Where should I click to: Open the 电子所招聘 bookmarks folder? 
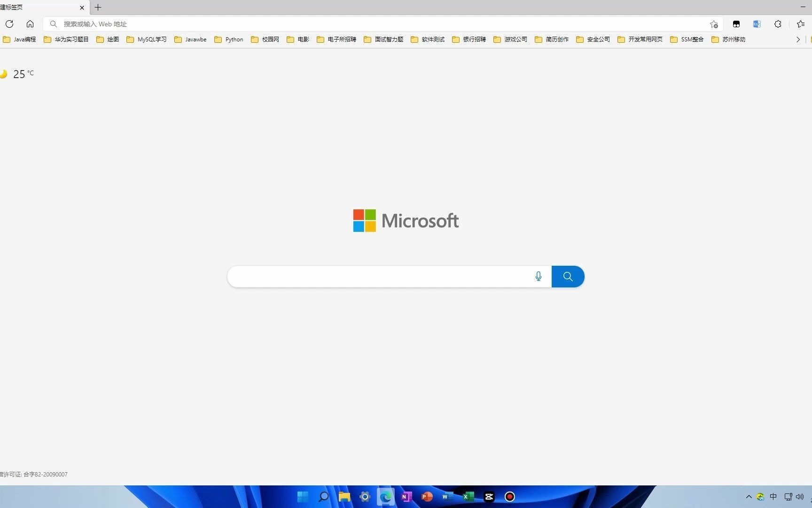coord(336,40)
